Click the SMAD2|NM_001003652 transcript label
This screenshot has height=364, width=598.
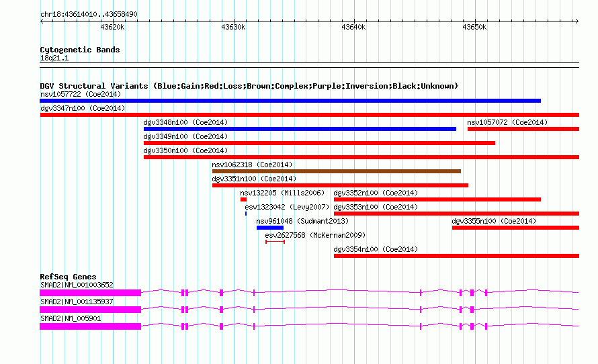coord(77,285)
